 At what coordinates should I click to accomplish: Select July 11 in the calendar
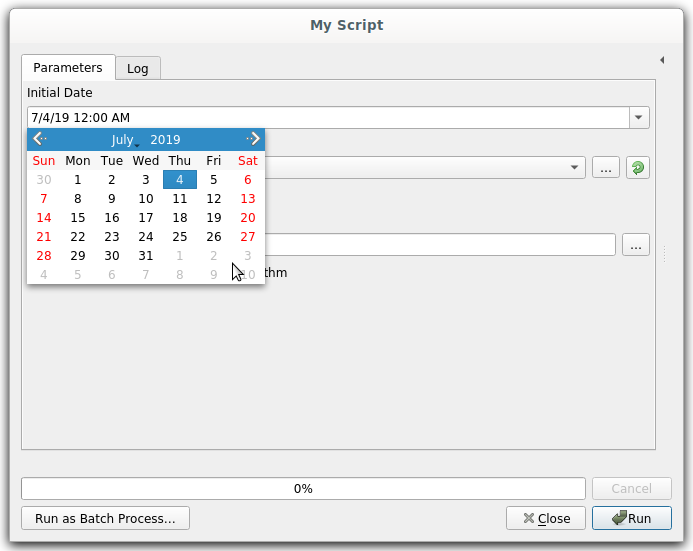(x=180, y=198)
